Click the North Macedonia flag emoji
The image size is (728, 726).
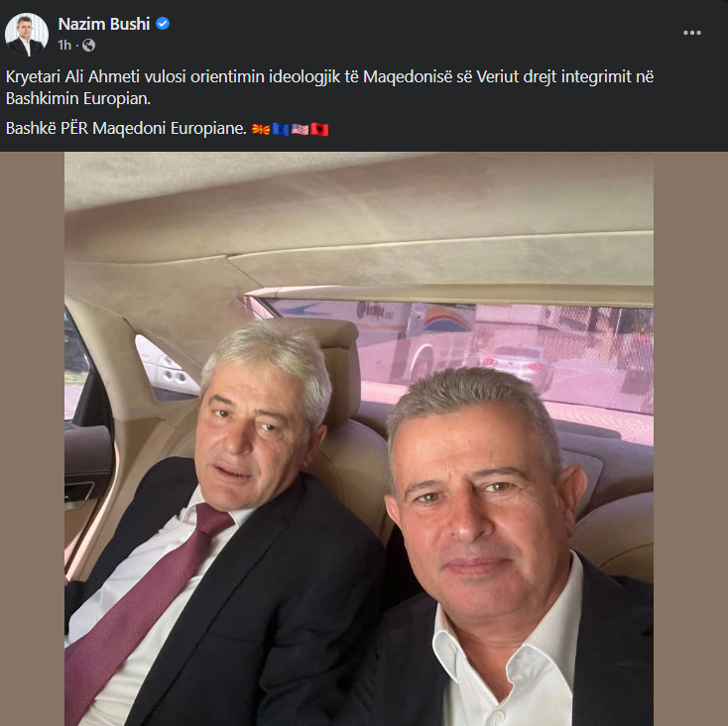[x=261, y=129]
